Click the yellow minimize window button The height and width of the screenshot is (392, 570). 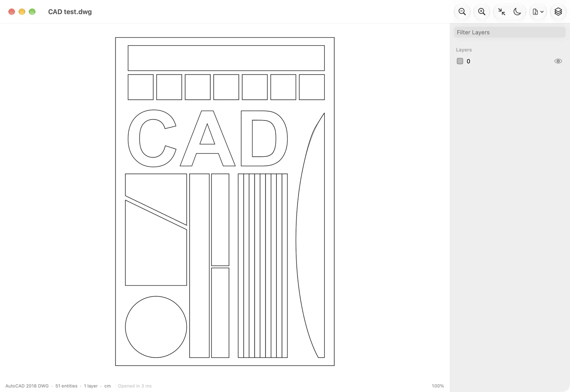[22, 12]
